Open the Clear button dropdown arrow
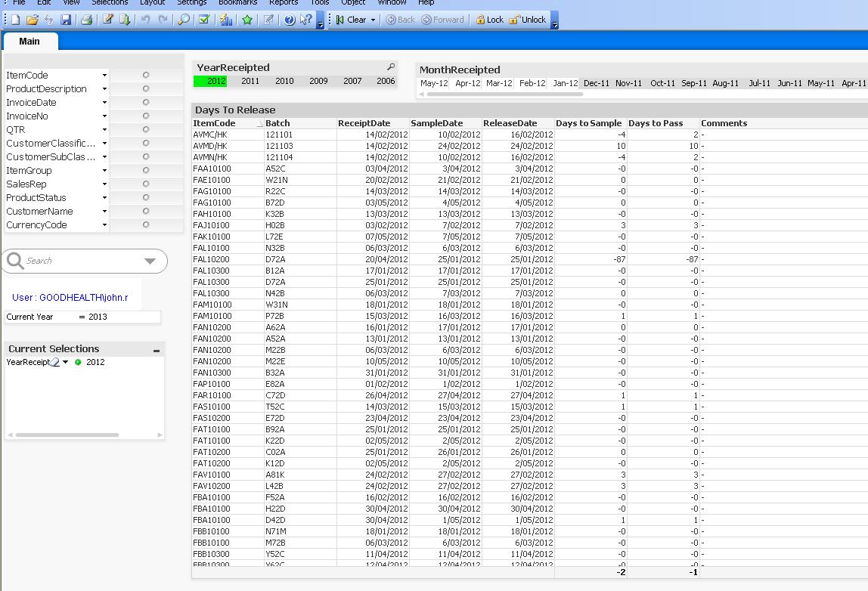 click(373, 20)
